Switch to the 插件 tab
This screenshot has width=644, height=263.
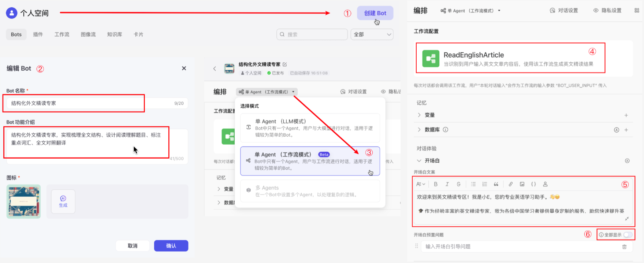coord(38,34)
